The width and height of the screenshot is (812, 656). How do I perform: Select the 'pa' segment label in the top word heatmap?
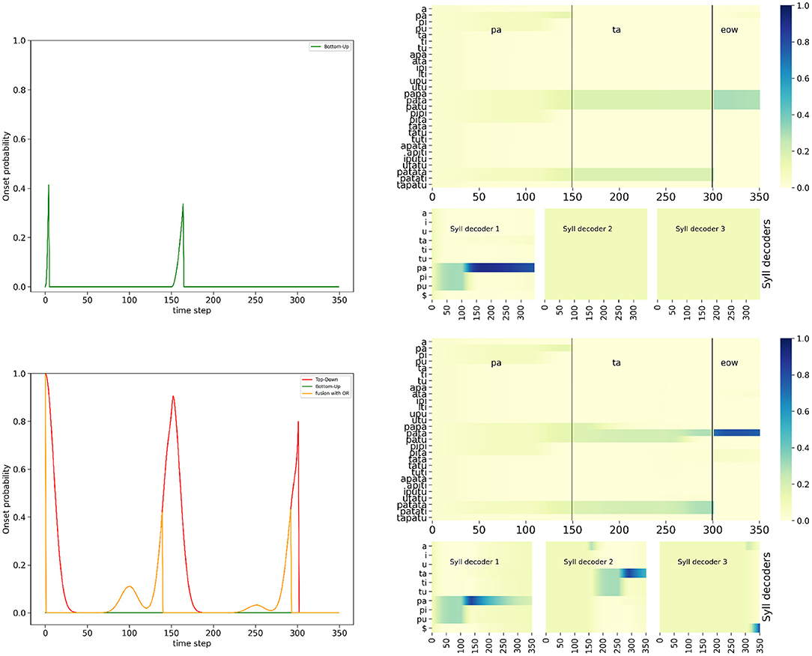pyautogui.click(x=496, y=30)
